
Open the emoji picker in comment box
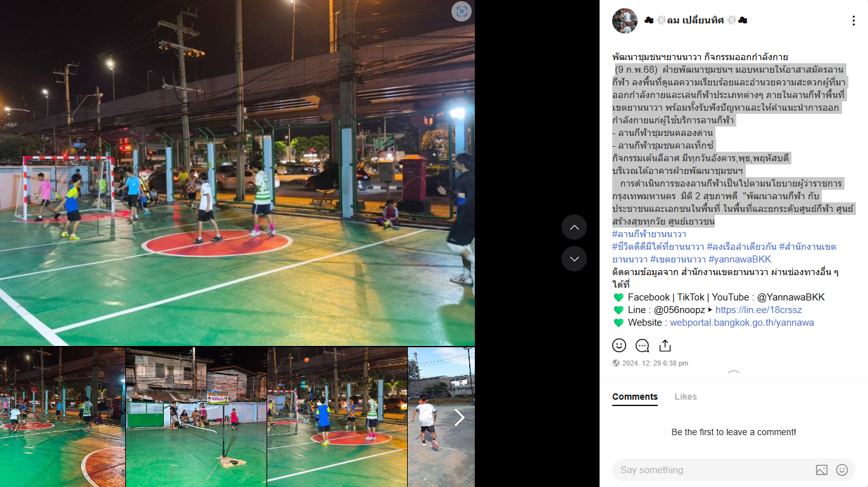click(x=842, y=470)
